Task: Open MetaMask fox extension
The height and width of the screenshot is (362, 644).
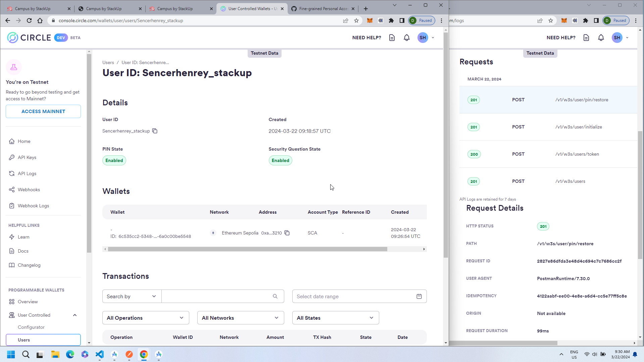Action: [370, 20]
